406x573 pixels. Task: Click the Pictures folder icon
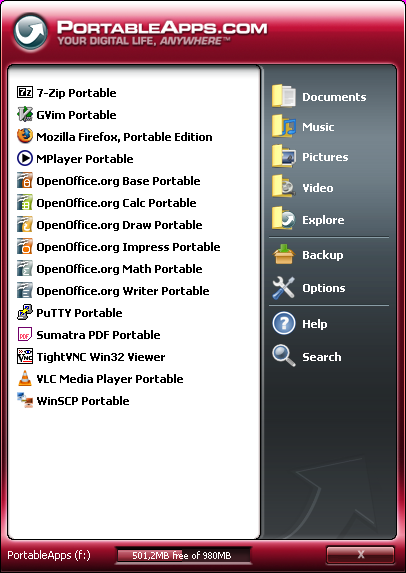(283, 156)
